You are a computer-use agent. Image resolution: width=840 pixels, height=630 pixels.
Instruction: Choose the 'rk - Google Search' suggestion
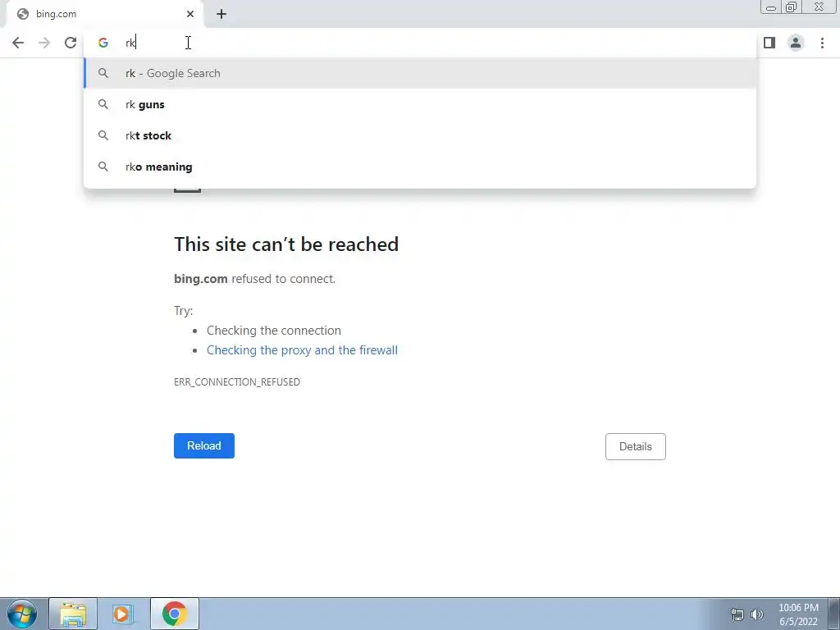pyautogui.click(x=421, y=73)
